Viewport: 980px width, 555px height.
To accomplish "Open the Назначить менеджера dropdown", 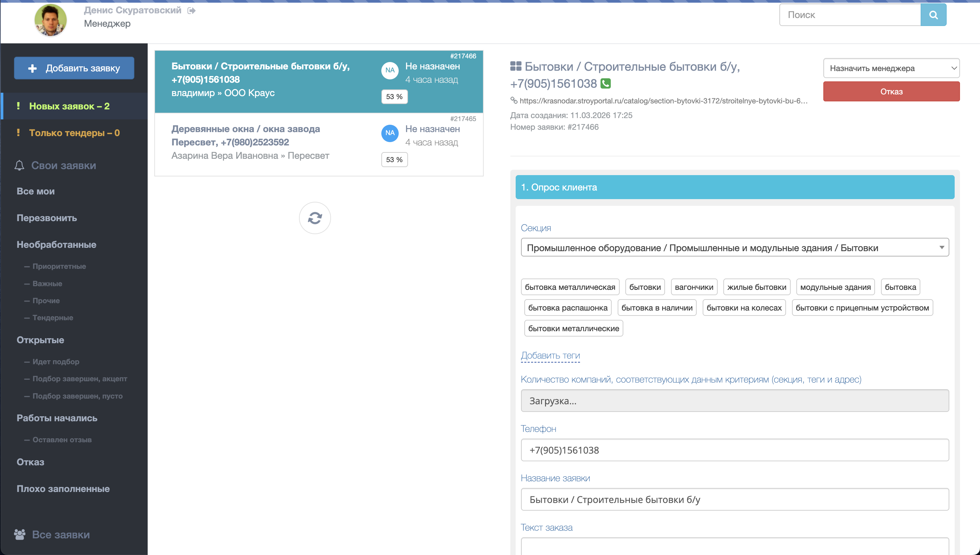I will pos(891,68).
